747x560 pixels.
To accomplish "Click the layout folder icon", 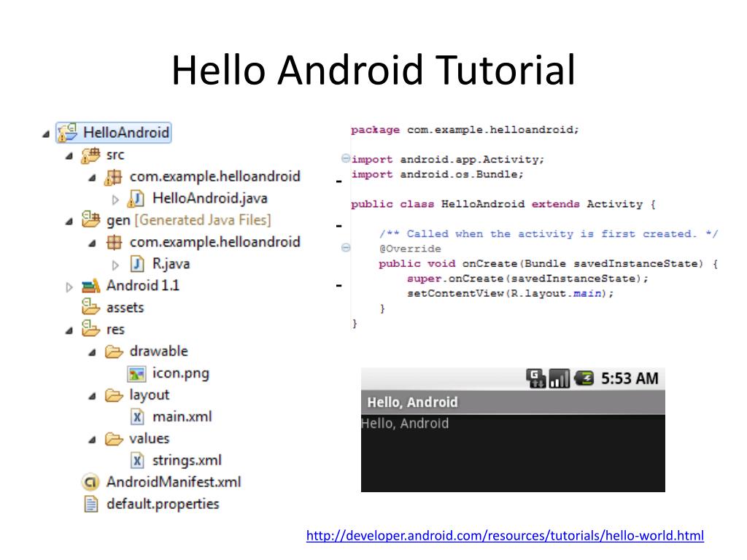I will 114,396.
